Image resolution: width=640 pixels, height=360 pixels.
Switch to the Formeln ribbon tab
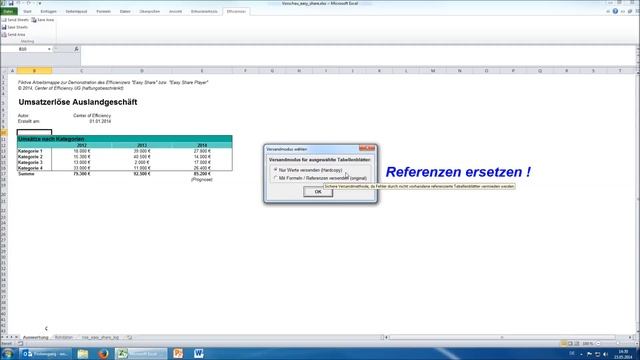(x=104, y=11)
